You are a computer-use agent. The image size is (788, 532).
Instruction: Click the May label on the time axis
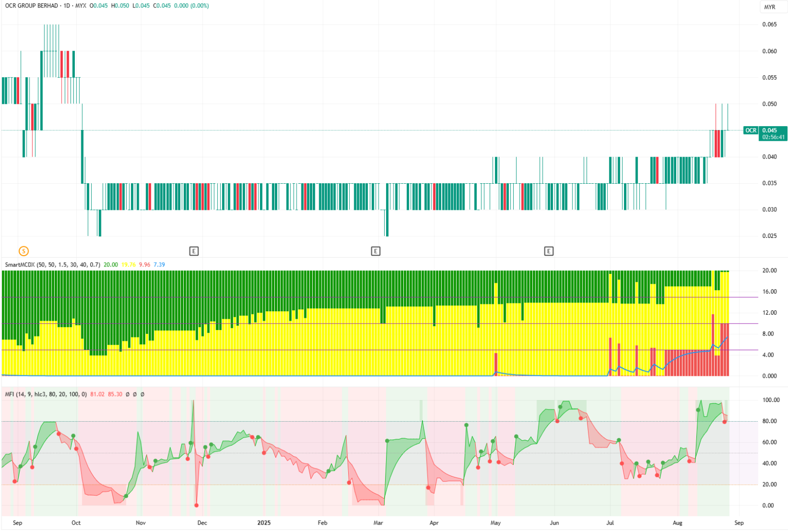495,523
